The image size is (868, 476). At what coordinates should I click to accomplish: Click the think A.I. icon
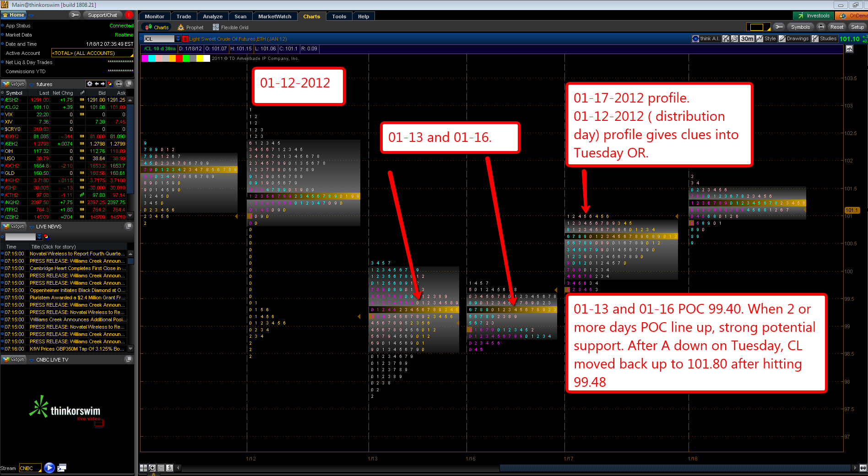(695, 39)
